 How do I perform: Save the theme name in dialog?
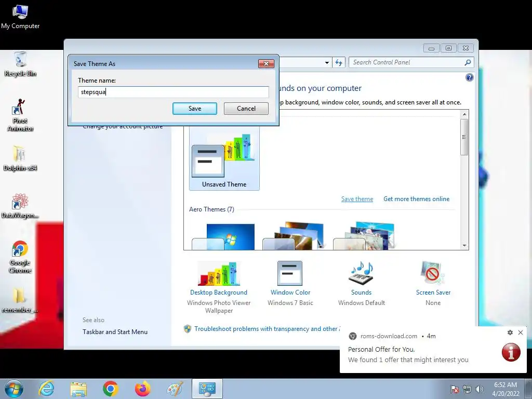coord(194,109)
